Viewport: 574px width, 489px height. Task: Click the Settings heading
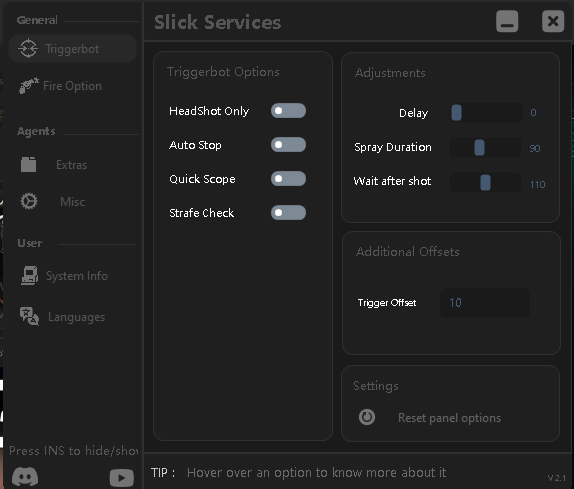[x=376, y=386]
